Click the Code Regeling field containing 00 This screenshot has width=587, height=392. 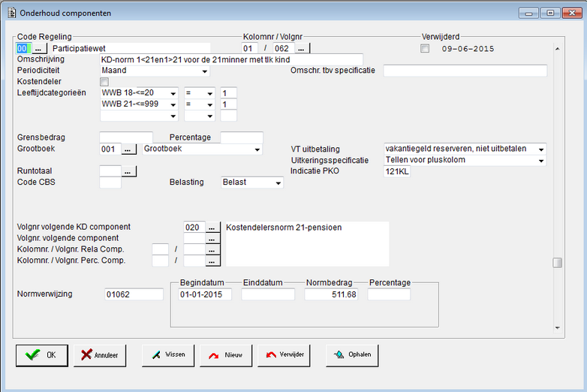[23, 48]
